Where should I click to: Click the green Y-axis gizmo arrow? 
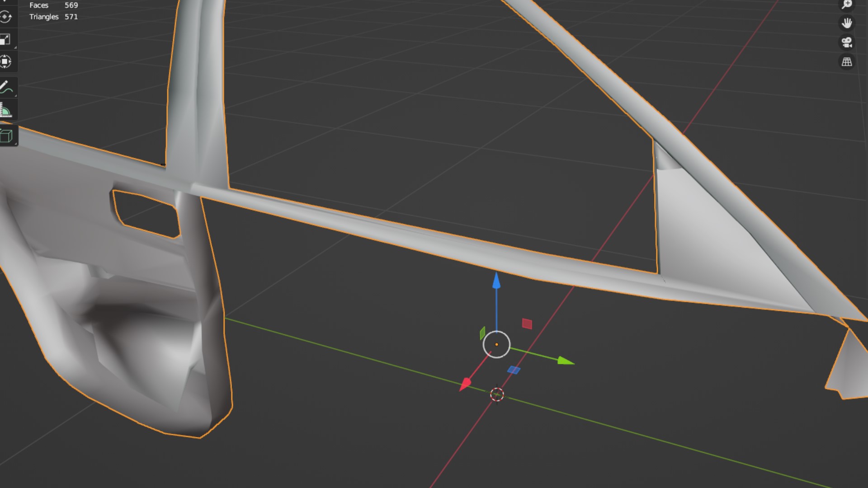565,361
